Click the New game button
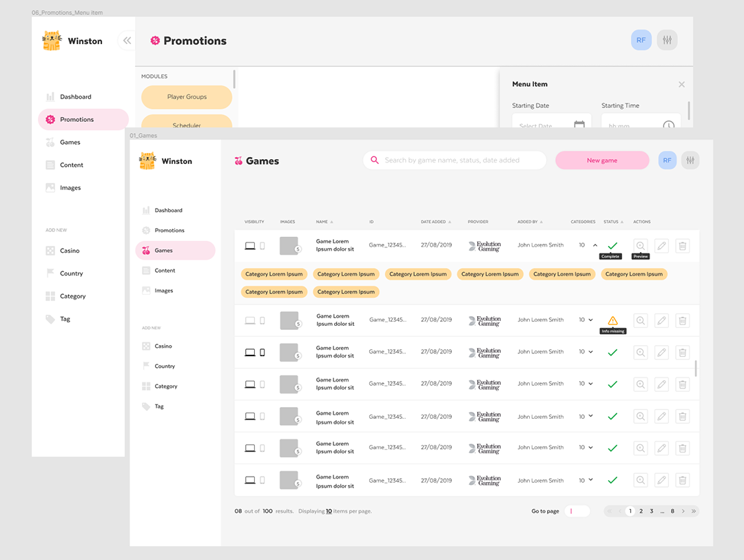This screenshot has width=744, height=560. tap(601, 160)
